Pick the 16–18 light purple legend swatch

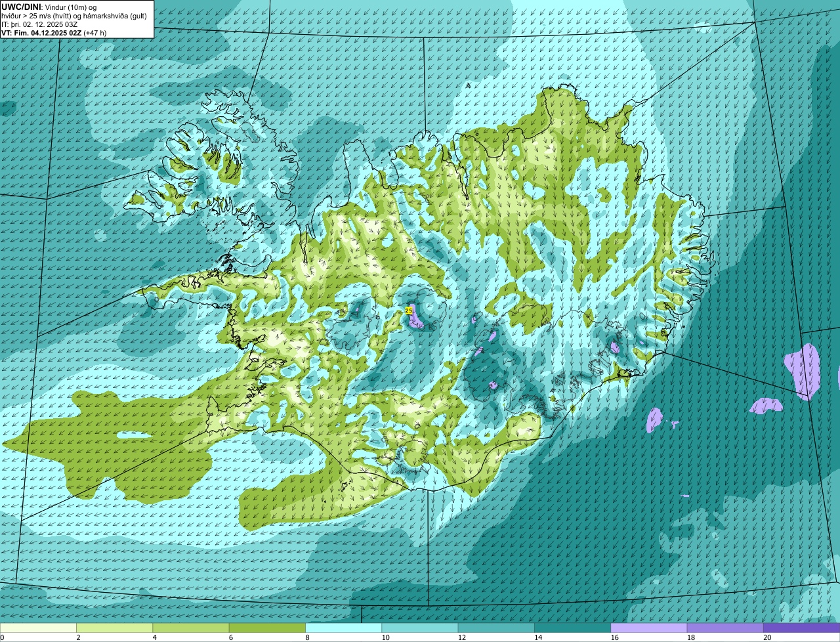tap(649, 628)
